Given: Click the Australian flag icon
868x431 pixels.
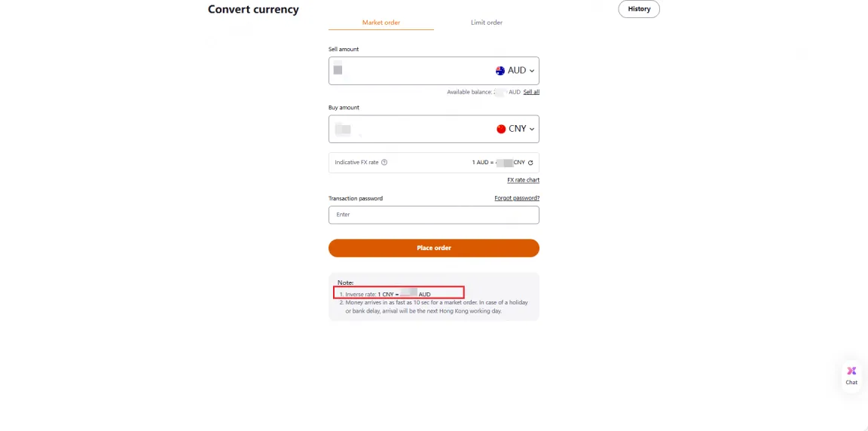Looking at the screenshot, I should pos(500,71).
